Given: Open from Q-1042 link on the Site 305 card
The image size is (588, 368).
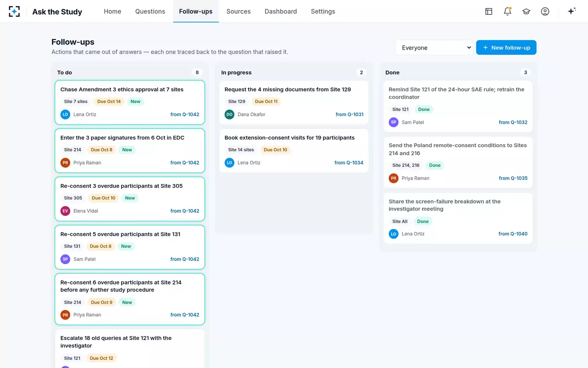Looking at the screenshot, I should click(185, 211).
